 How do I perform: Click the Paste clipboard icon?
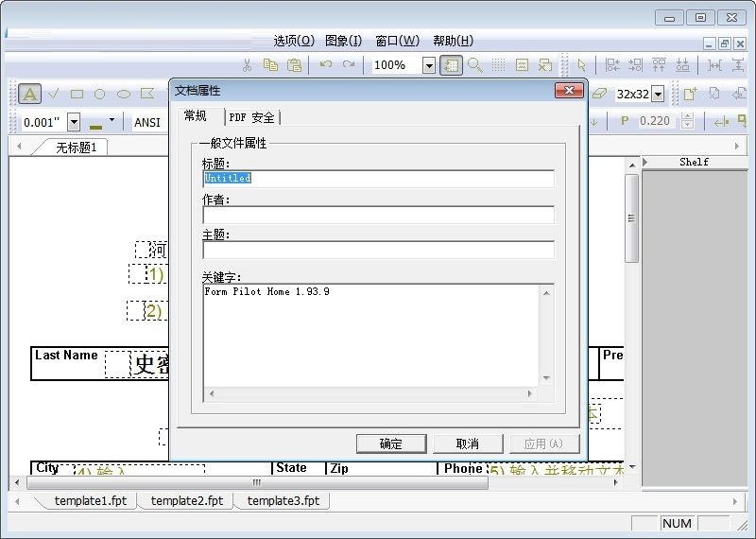[x=294, y=65]
